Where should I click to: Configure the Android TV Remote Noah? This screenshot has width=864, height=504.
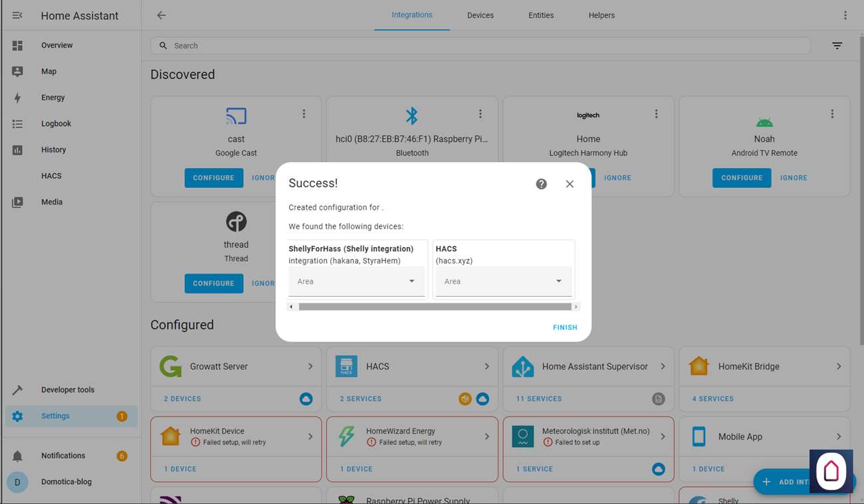point(741,178)
